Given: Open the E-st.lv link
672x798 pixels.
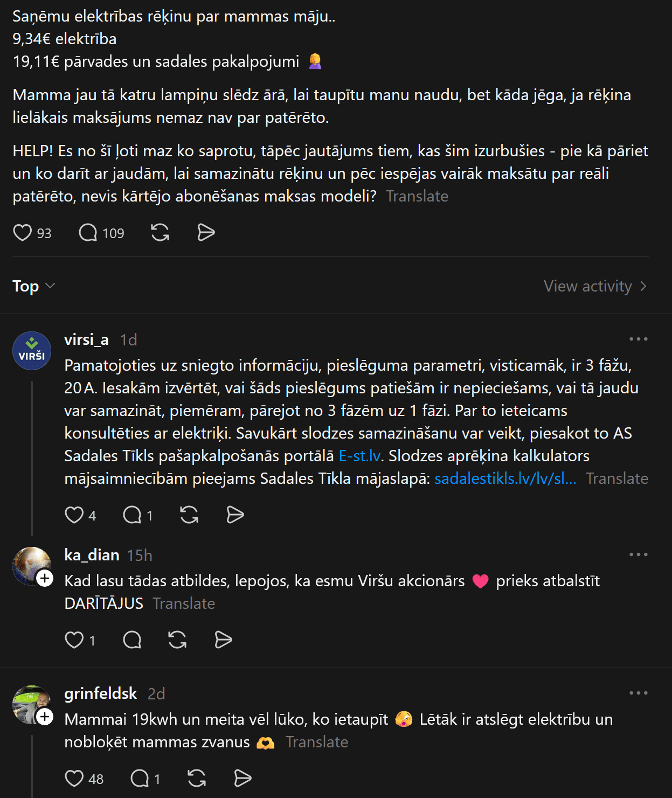Looking at the screenshot, I should (359, 456).
